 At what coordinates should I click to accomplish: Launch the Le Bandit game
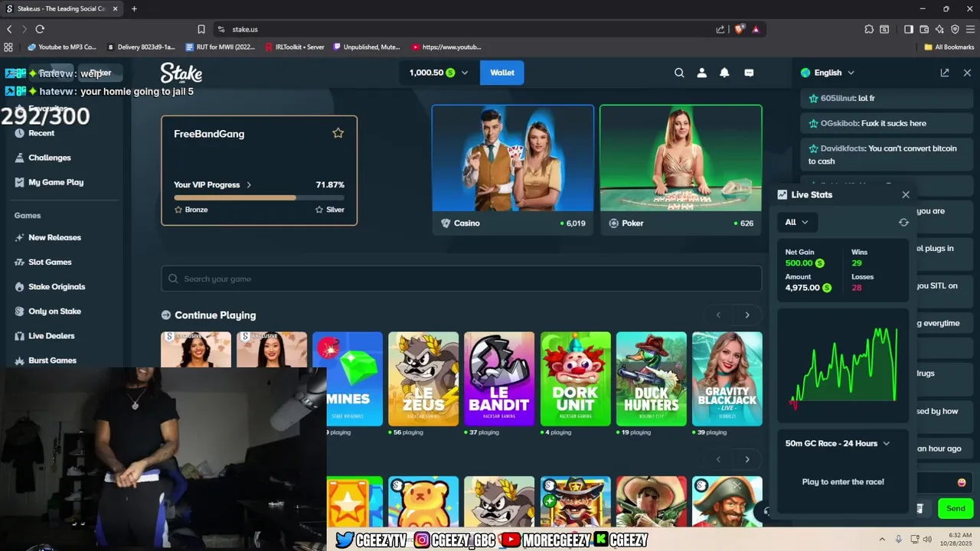pyautogui.click(x=499, y=379)
